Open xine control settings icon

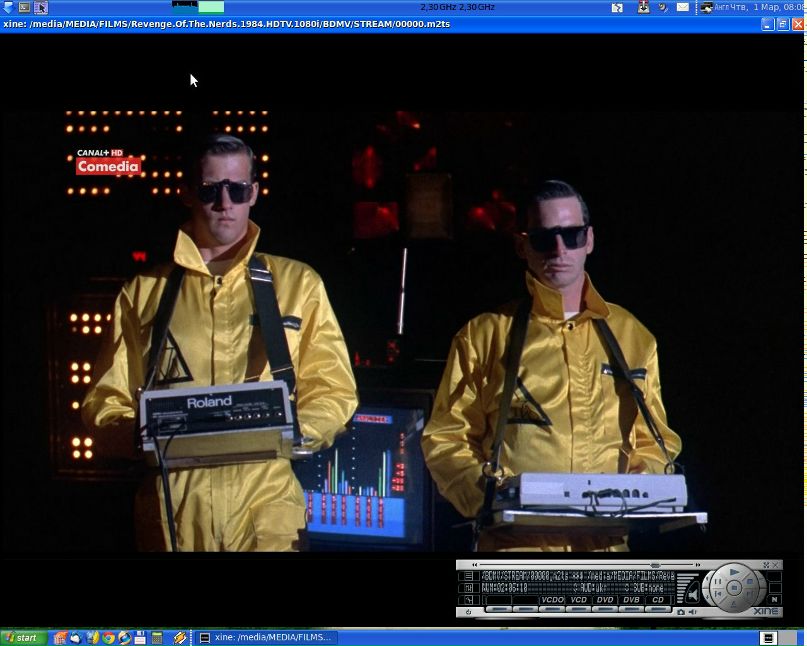point(469,588)
